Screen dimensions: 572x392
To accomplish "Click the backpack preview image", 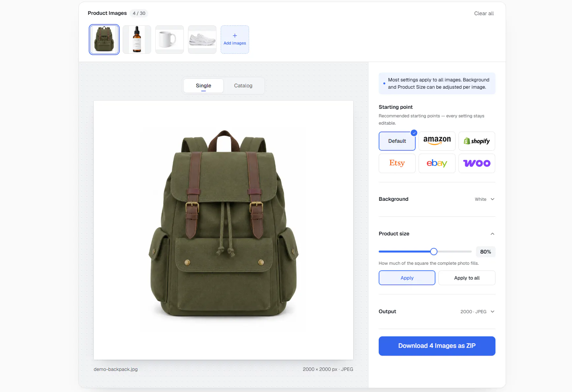I will click(223, 230).
